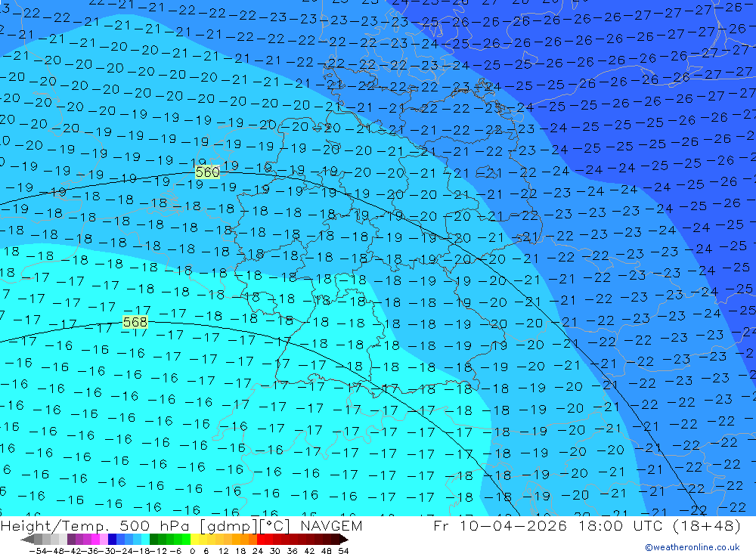This screenshot has width=756, height=554.
Task: Click the 'Fr 10-04-2026' date text
Action: tap(500, 525)
